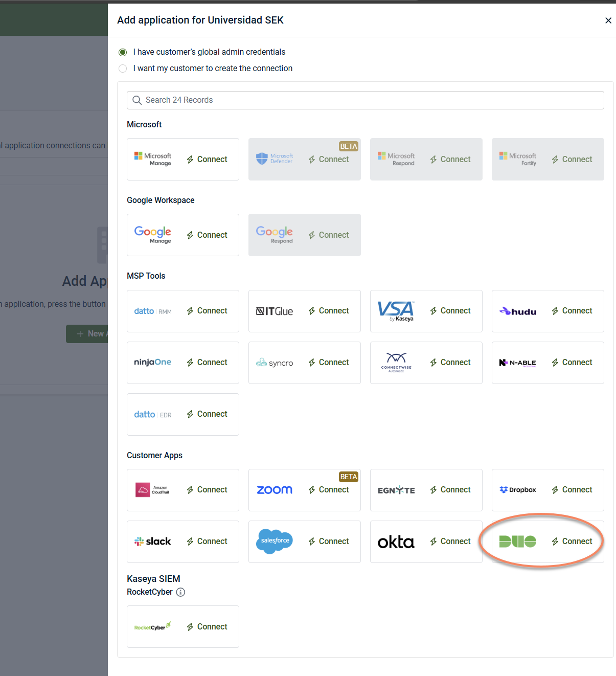Select the NinjaOne logo
Image resolution: width=616 pixels, height=676 pixels.
[x=153, y=362]
